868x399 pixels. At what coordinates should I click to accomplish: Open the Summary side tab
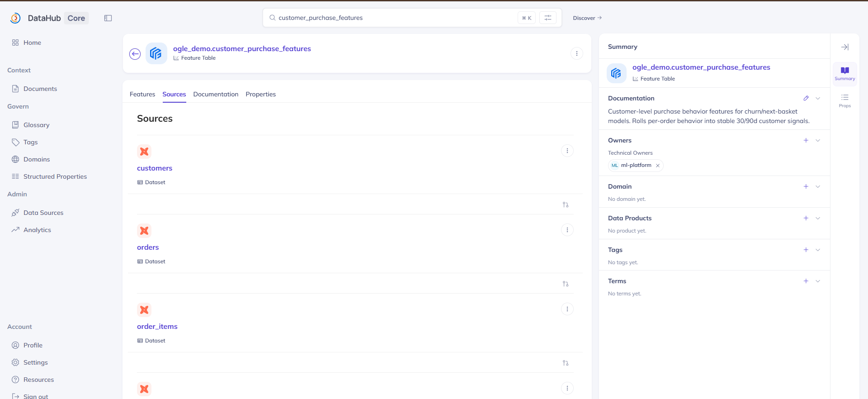[x=844, y=73]
